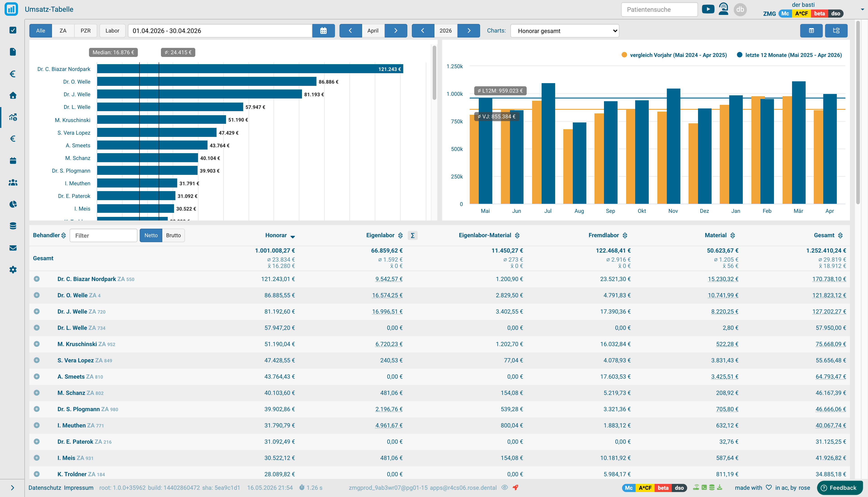The width and height of the screenshot is (868, 497).
Task: Open the database stack sidebar icon
Action: tap(13, 226)
